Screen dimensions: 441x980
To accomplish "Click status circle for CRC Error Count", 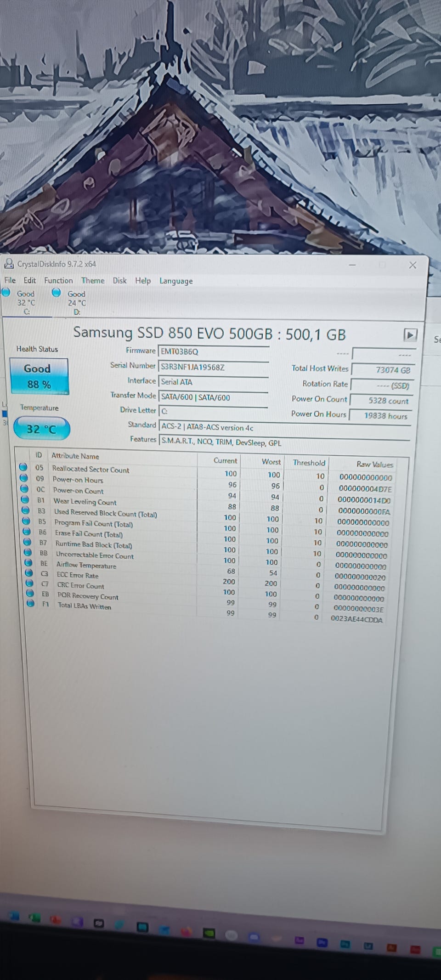I will click(29, 583).
